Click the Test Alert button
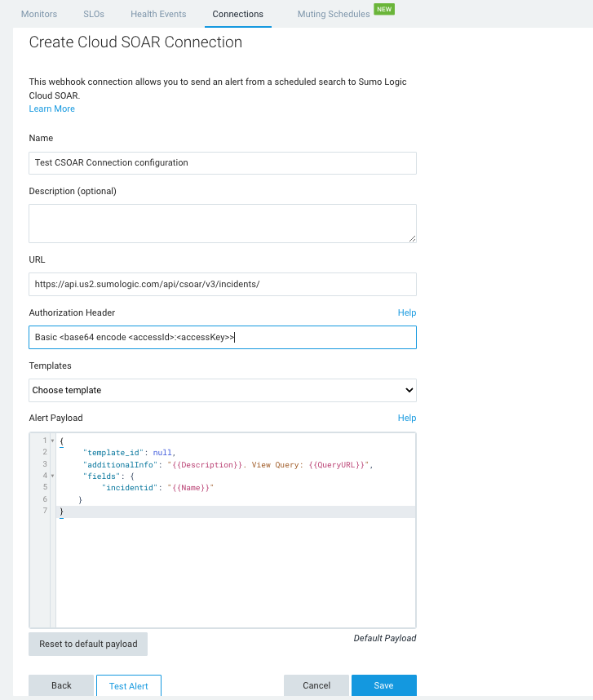 coord(128,685)
